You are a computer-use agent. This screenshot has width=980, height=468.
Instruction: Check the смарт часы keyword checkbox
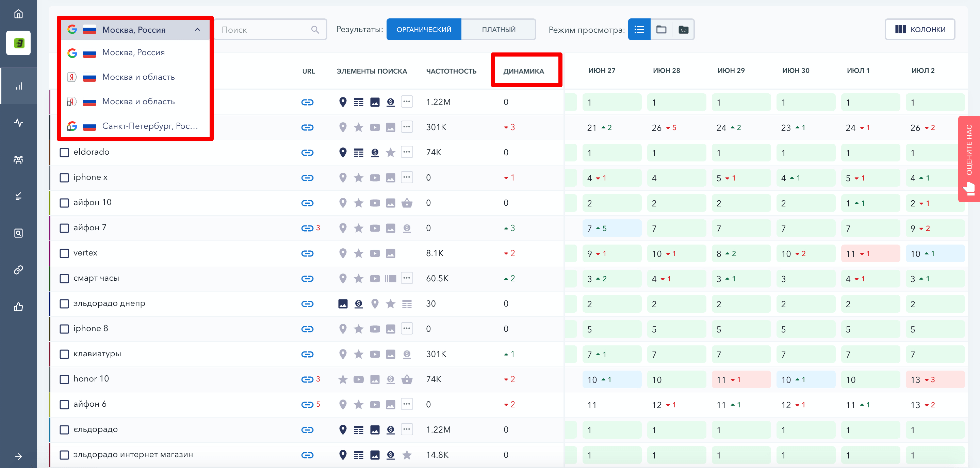[x=64, y=278]
